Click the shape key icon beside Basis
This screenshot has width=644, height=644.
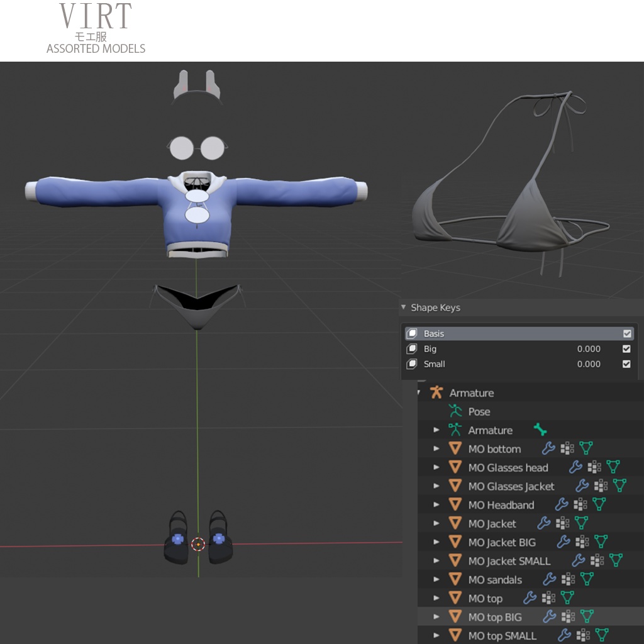pos(412,333)
